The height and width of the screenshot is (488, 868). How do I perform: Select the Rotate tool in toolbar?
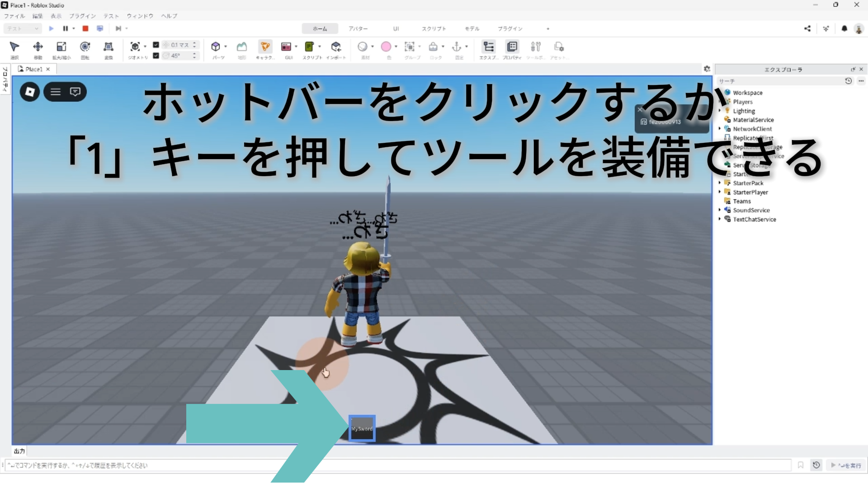coord(85,47)
